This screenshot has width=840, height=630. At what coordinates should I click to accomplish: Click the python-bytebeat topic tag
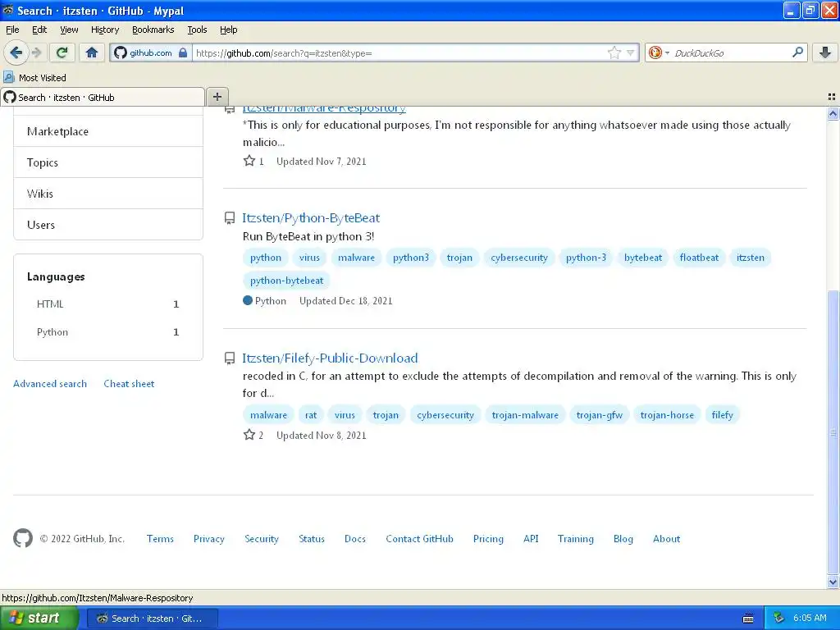(x=286, y=281)
